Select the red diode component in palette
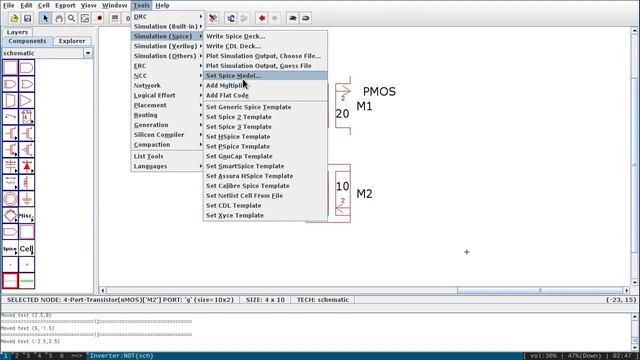This screenshot has width=640, height=360. pos(27,166)
